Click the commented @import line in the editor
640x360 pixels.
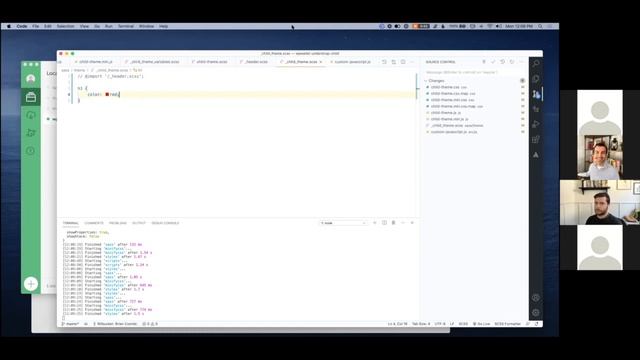pos(110,76)
